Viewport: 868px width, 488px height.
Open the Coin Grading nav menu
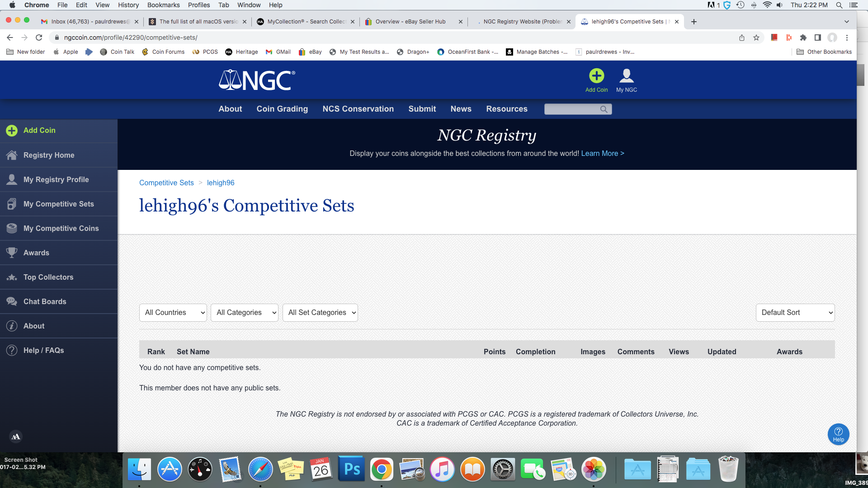point(282,109)
